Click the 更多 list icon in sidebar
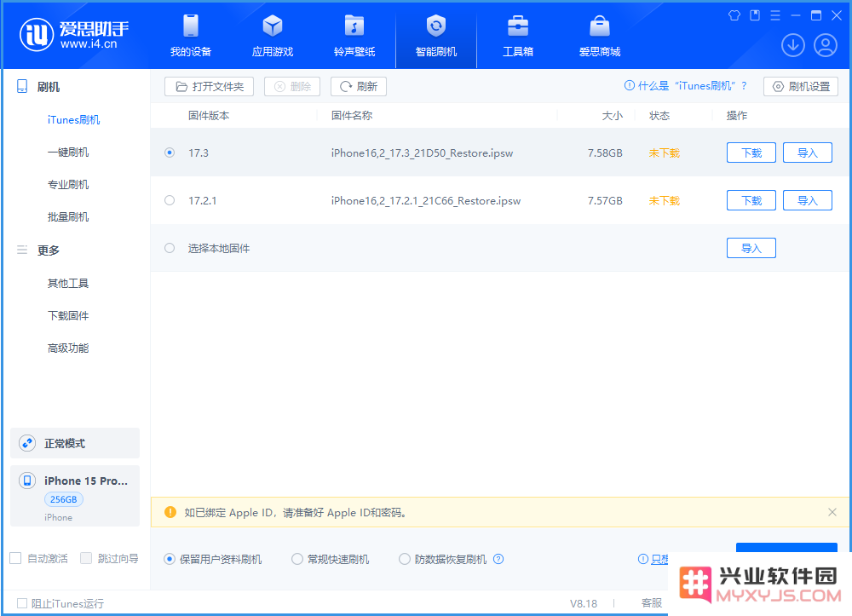This screenshot has height=616, width=852. 22,250
